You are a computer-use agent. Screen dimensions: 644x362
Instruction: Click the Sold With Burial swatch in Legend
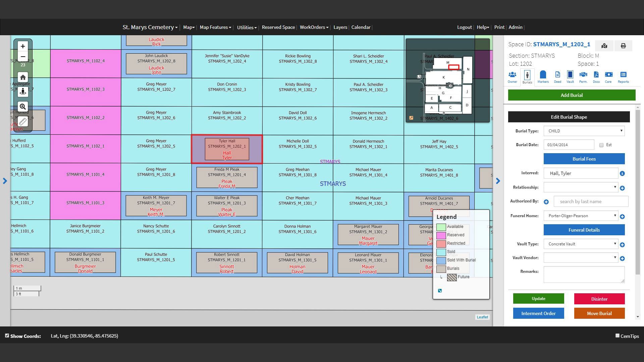441,260
